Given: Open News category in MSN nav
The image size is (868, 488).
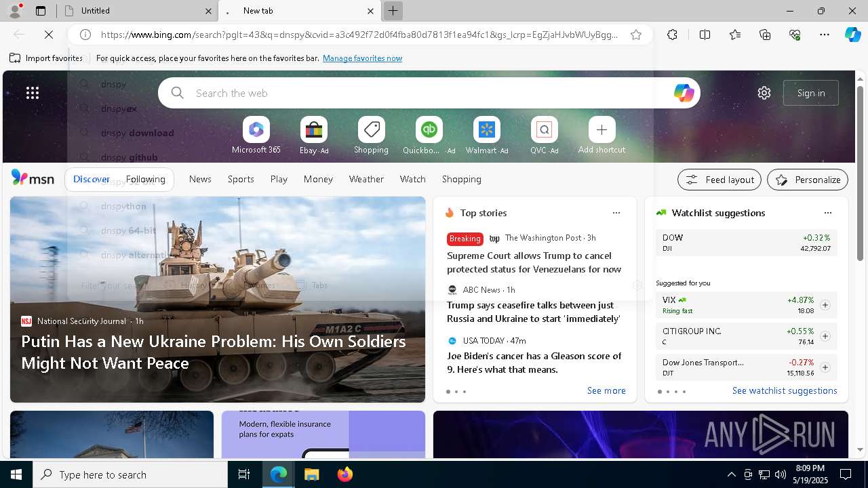Looking at the screenshot, I should coord(200,179).
